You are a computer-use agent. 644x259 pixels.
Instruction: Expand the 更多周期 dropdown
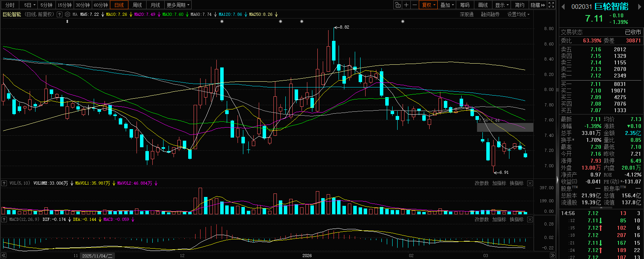(178, 5)
